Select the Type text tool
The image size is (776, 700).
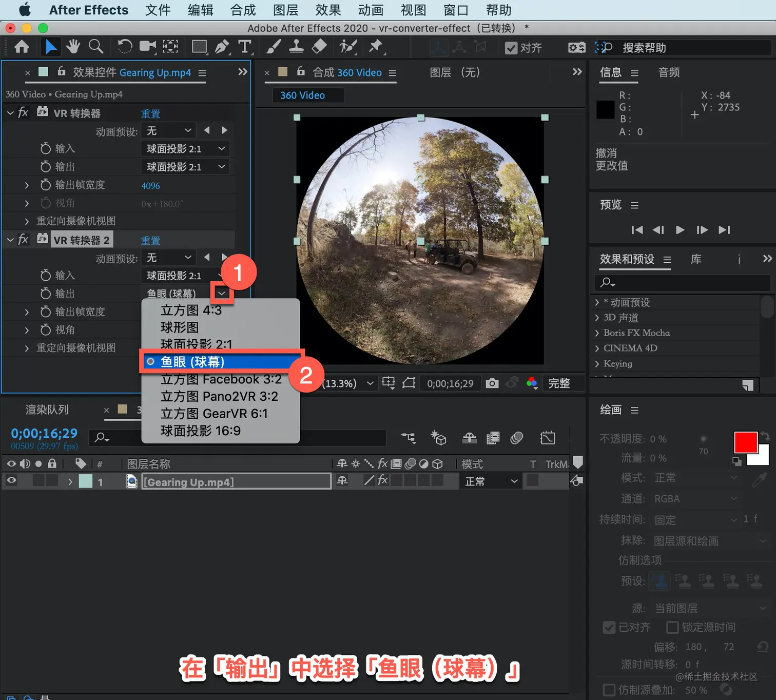(245, 47)
